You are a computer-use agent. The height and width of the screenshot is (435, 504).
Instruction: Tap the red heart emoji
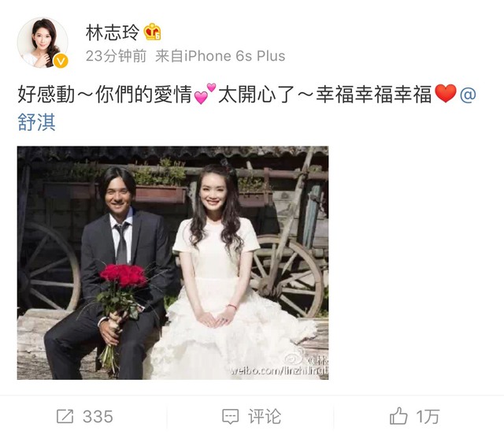click(445, 93)
